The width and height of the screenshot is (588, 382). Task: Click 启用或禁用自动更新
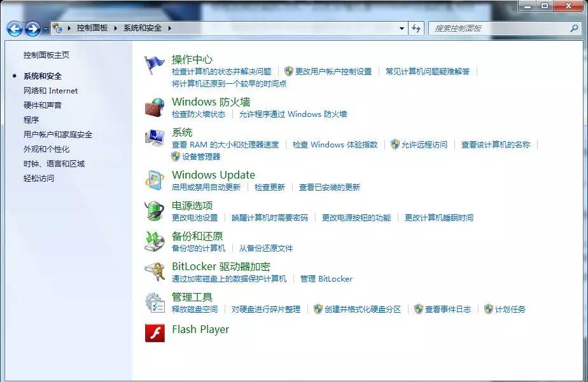(x=206, y=187)
